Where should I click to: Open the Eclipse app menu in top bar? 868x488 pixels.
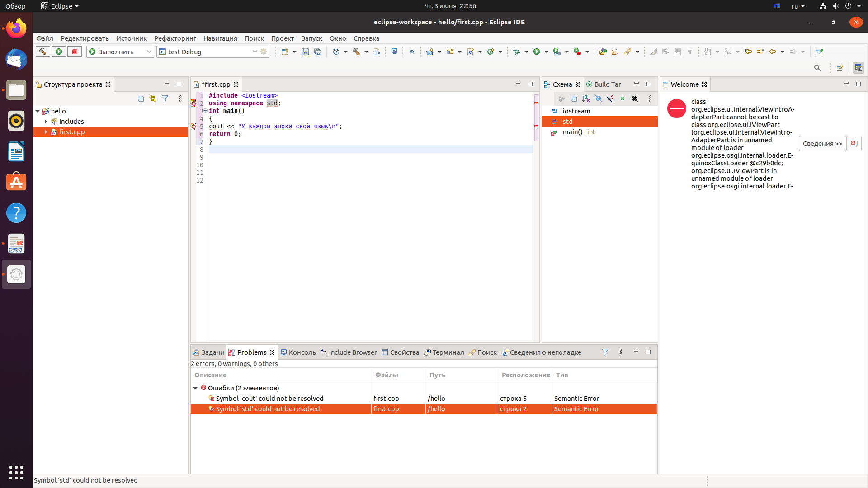[x=60, y=6]
